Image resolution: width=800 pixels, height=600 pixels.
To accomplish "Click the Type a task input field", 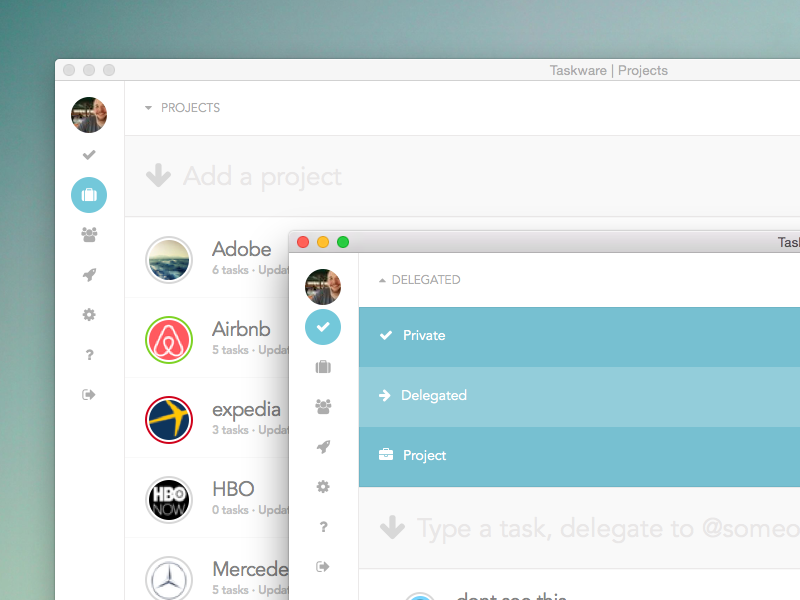I will [579, 528].
